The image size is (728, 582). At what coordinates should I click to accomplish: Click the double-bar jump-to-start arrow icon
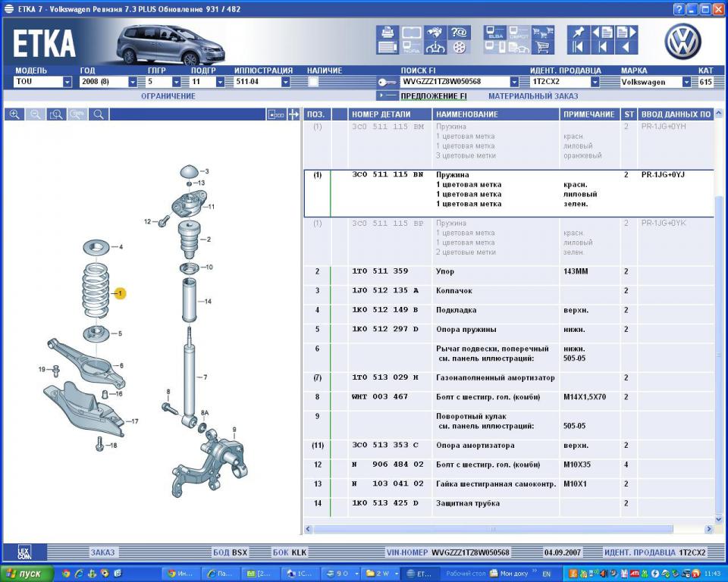tap(579, 47)
